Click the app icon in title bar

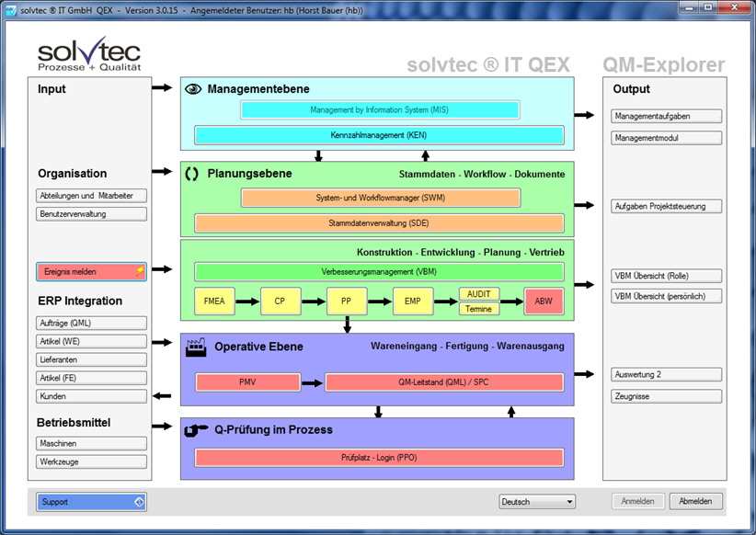pos(11,9)
